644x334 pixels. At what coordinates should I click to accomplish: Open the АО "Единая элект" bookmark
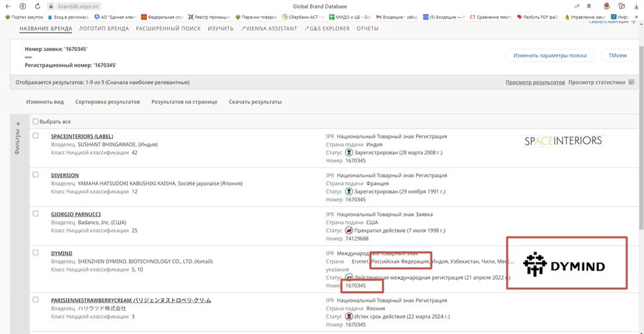(116, 17)
